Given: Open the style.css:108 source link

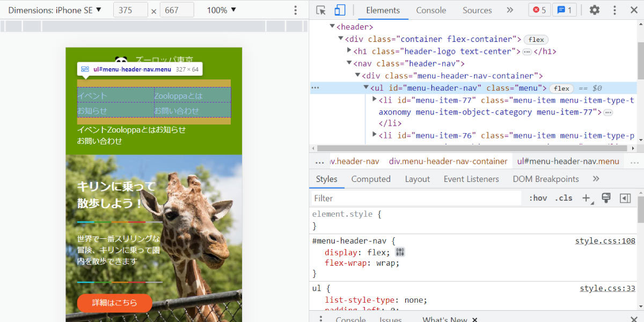Looking at the screenshot, I should point(605,241).
